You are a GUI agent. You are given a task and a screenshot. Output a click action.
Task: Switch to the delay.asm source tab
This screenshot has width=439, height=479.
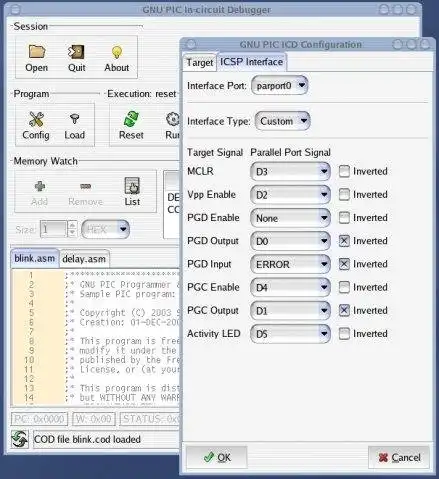pyautogui.click(x=84, y=259)
